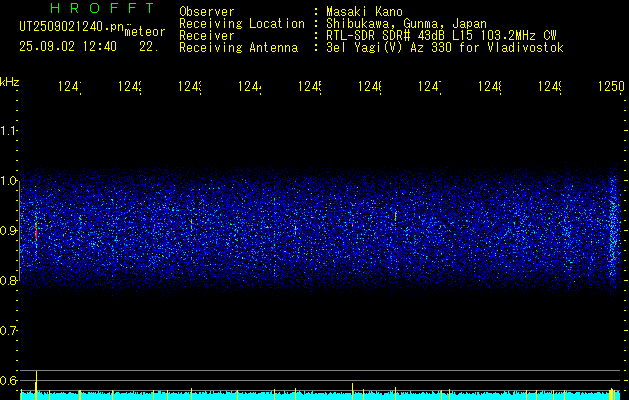629x400 pixels.
Task: Click the 0.8 kHz frequency label
Action: pyautogui.click(x=8, y=280)
